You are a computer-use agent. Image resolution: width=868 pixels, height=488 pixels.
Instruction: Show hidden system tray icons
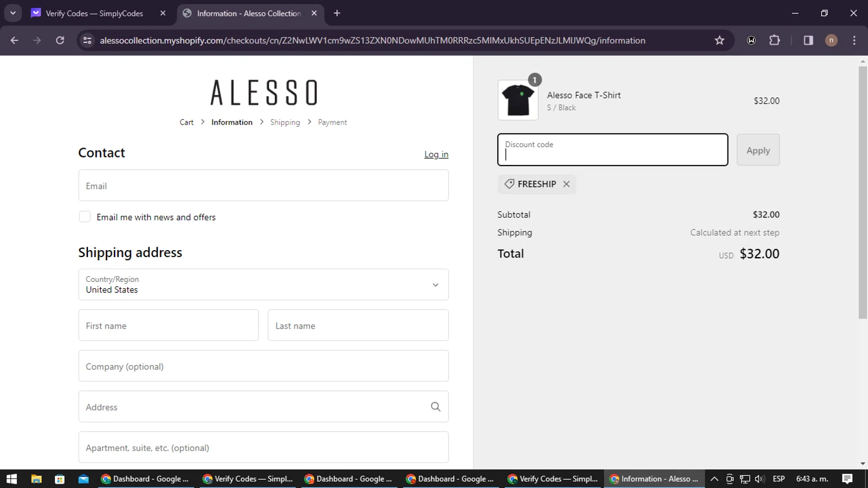point(715,479)
